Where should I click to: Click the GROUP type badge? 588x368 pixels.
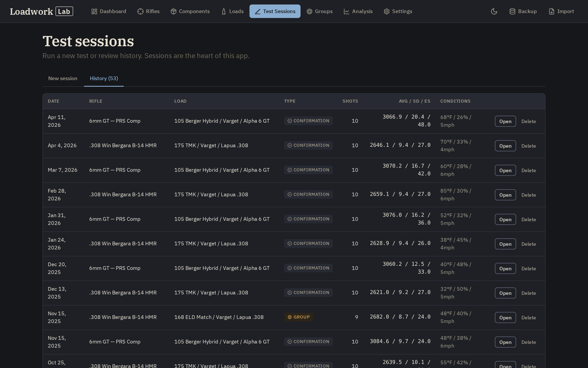(299, 317)
